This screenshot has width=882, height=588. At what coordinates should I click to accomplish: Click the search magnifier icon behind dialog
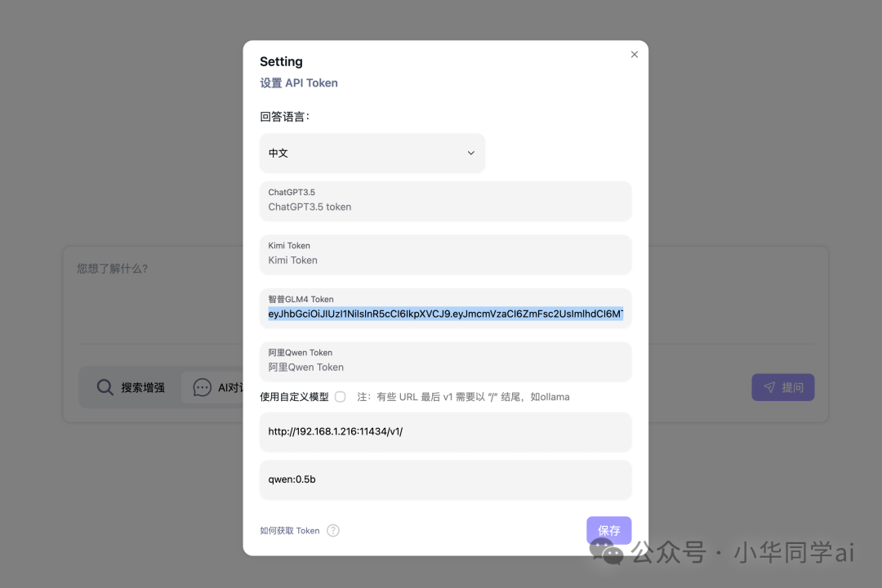pos(105,387)
